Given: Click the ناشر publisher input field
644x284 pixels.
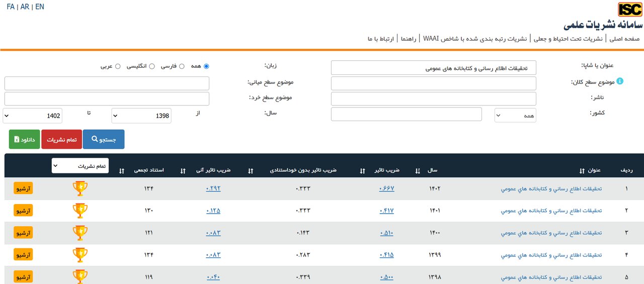Looking at the screenshot, I should [433, 99].
